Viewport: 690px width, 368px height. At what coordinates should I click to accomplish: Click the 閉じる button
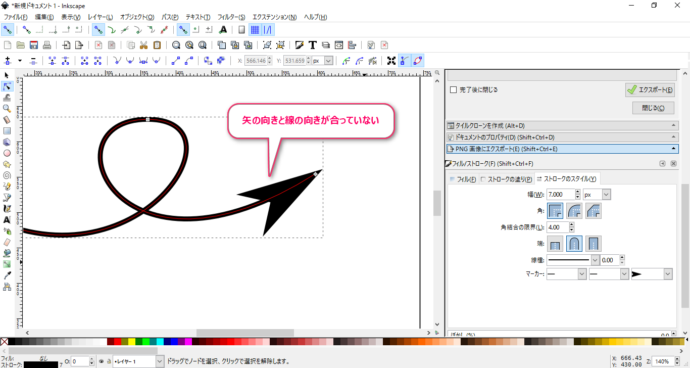click(x=653, y=108)
